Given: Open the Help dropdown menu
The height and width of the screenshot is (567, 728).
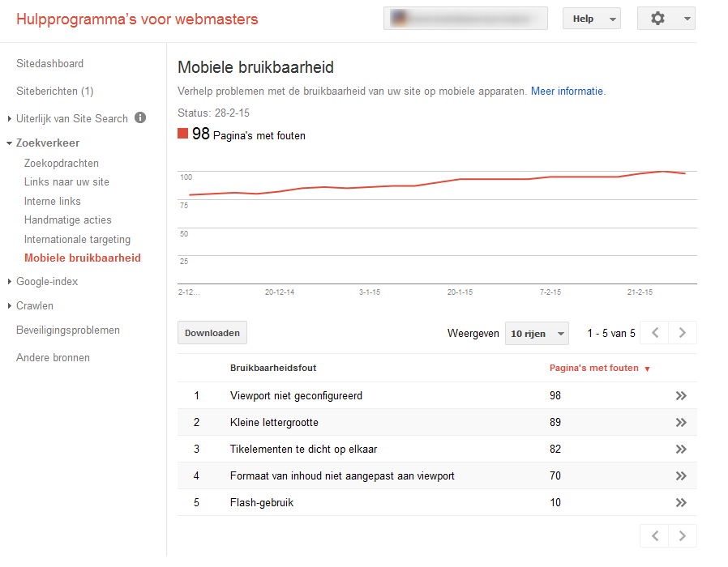Looking at the screenshot, I should click(591, 19).
